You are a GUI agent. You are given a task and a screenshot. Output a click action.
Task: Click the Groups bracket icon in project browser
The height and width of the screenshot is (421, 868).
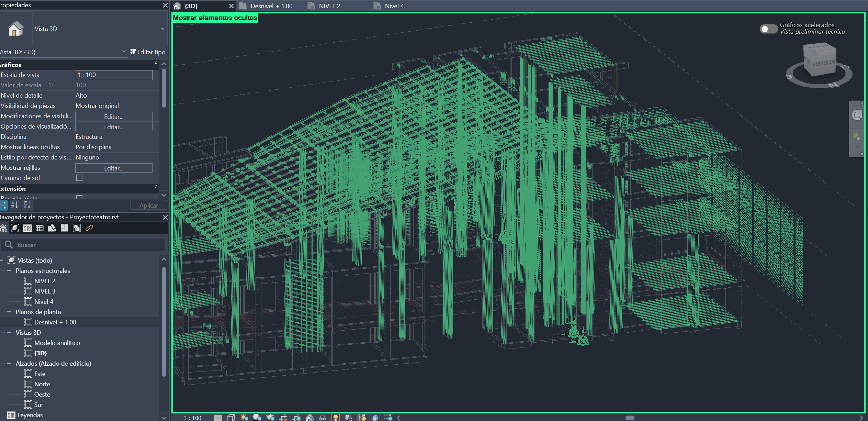77,228
